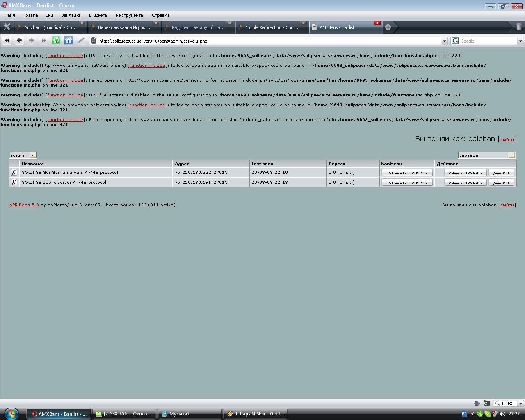Click the camera icon in the status bar

487,403
